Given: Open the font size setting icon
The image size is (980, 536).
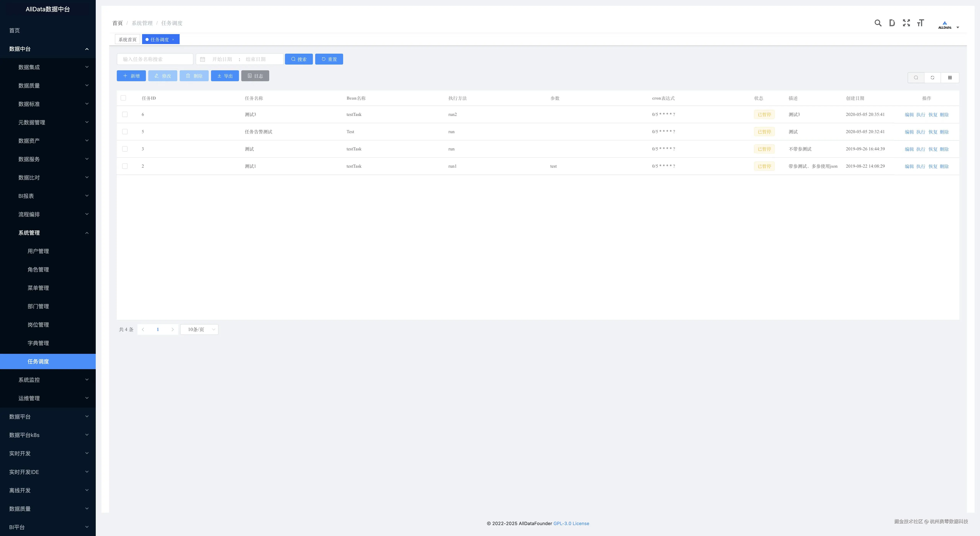Looking at the screenshot, I should pos(920,23).
